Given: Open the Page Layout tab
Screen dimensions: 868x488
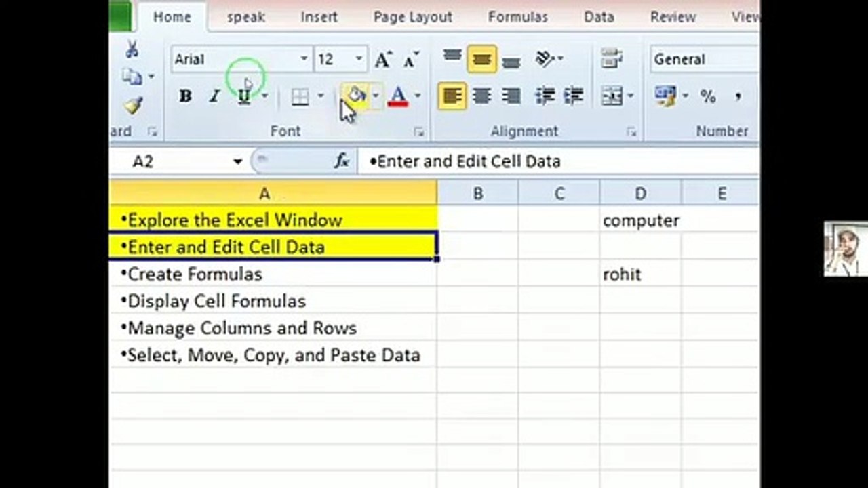Looking at the screenshot, I should (x=412, y=17).
